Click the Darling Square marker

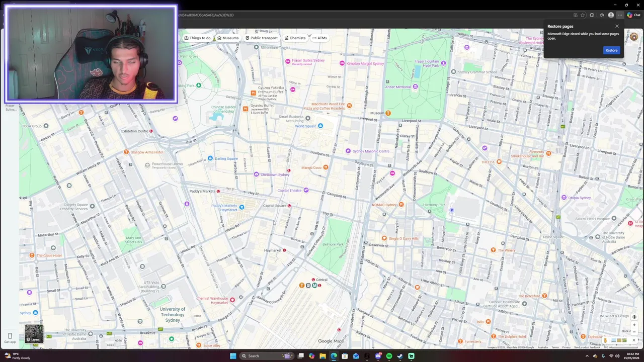click(210, 158)
